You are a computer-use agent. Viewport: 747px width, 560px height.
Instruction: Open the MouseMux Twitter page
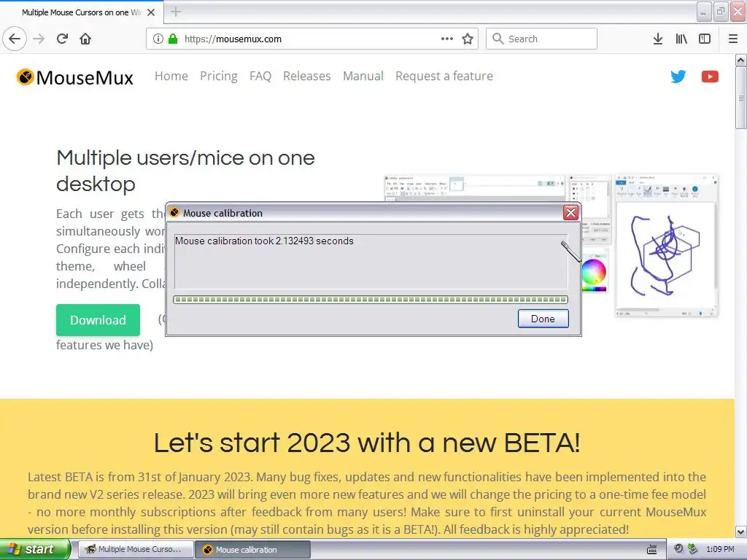(678, 76)
